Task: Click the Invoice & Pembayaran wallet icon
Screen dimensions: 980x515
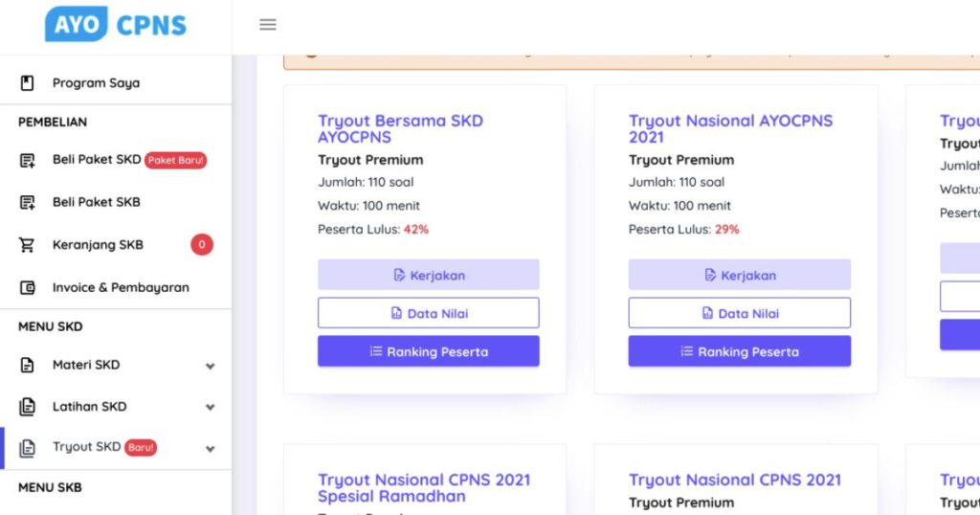Action: (28, 287)
